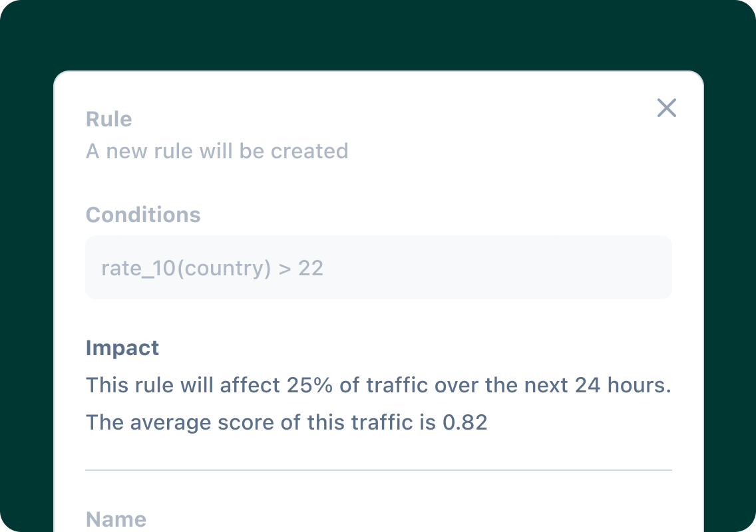Click the dark green backdrop above the dialog
The width and height of the screenshot is (756, 532).
point(378,33)
